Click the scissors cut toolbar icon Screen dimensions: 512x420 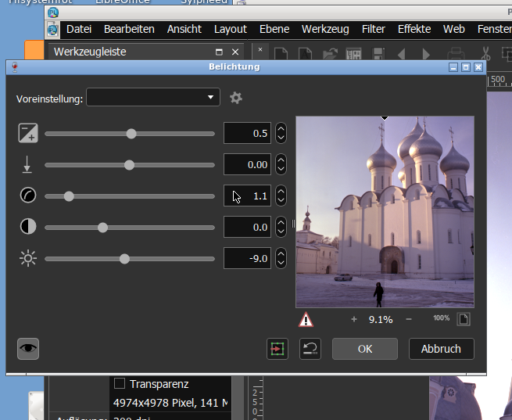pyautogui.click(x=485, y=53)
